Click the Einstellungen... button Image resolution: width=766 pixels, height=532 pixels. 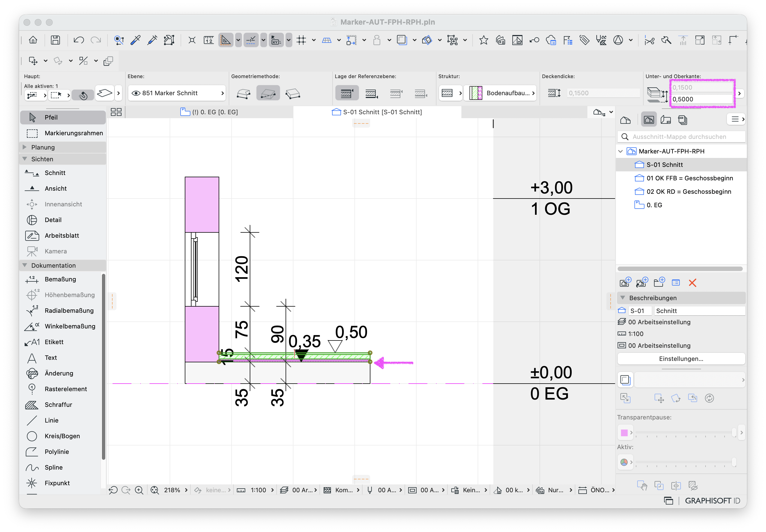pos(681,359)
